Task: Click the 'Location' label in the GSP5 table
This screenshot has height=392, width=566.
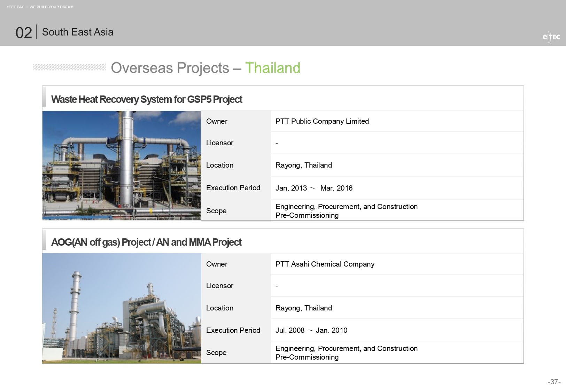Action: click(x=220, y=165)
